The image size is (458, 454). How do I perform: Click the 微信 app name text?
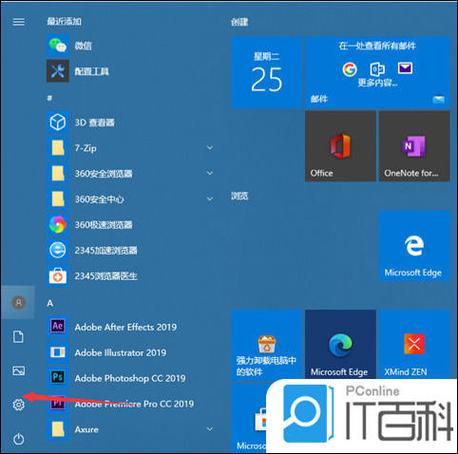pos(83,46)
